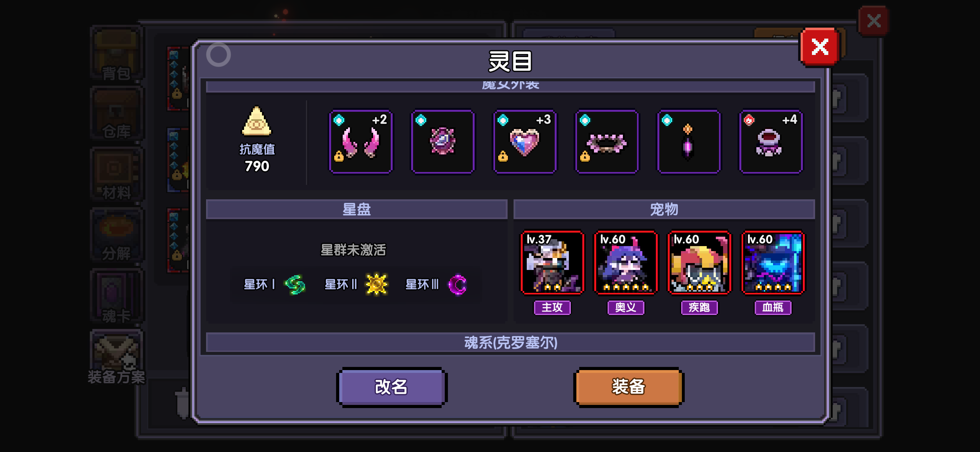Viewport: 980px width, 452px height.
Task: Open the 装备方案 equipment plan tab
Action: click(117, 357)
